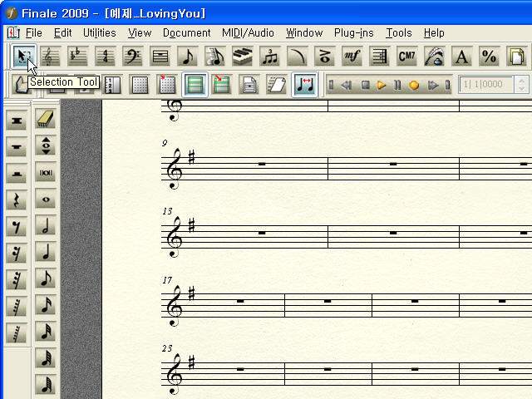This screenshot has width=532, height=399.
Task: Select the Text tool letter A
Action: tap(461, 57)
